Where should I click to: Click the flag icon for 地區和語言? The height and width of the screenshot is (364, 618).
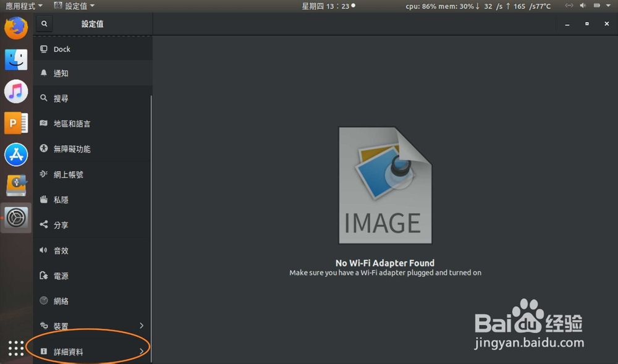tap(44, 124)
